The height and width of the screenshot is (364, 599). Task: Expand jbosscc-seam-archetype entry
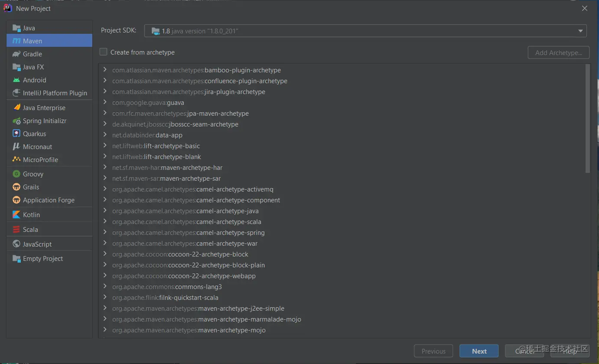[105, 124]
